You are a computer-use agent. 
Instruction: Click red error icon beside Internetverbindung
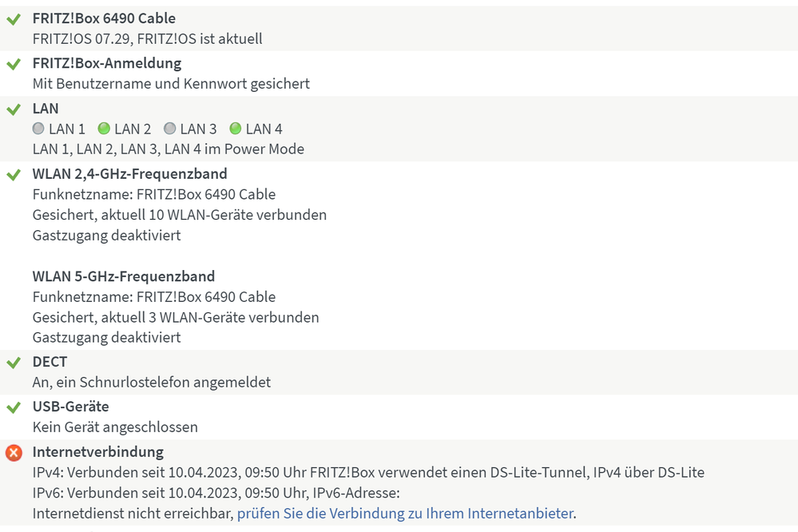(x=14, y=453)
